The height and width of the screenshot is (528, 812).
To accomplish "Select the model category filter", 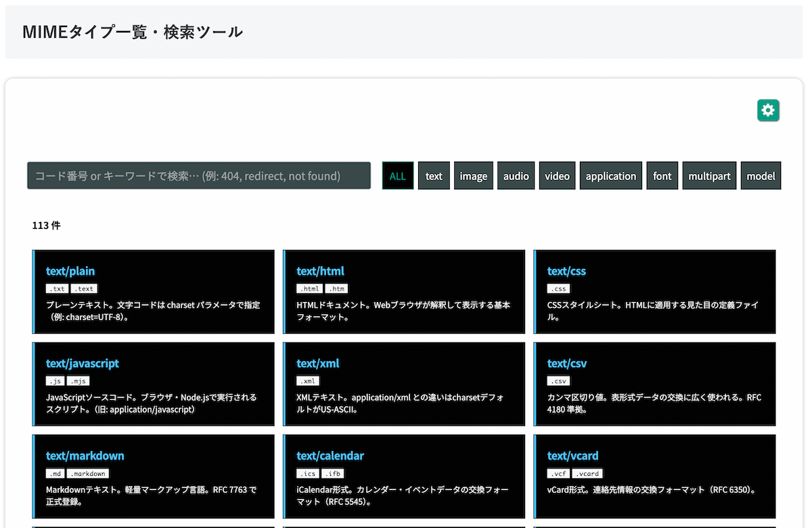I will point(761,175).
